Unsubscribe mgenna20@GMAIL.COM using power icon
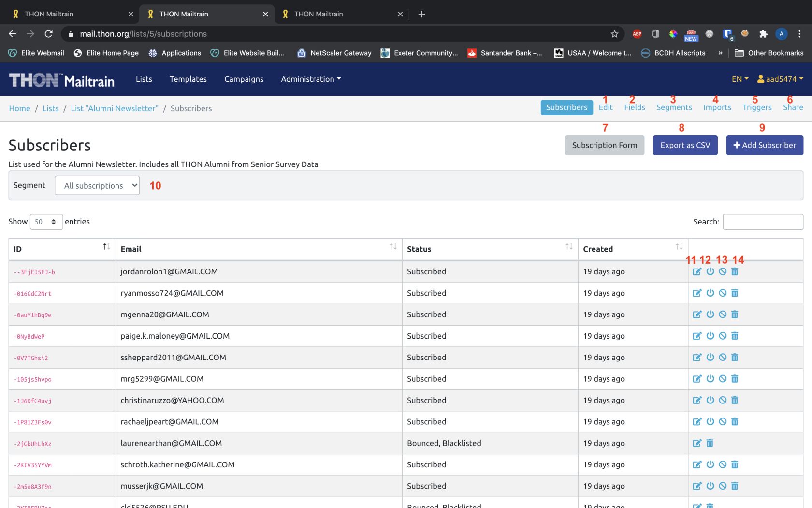 coord(710,314)
